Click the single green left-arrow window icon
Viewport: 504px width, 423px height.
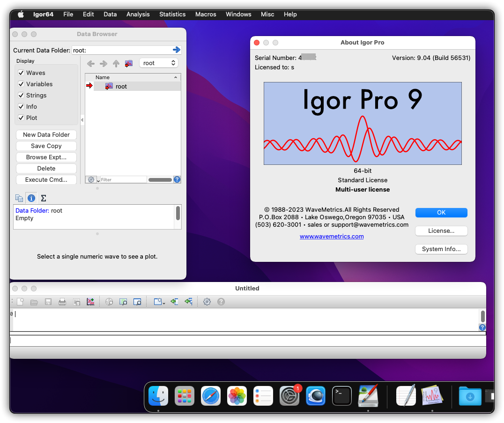175,302
